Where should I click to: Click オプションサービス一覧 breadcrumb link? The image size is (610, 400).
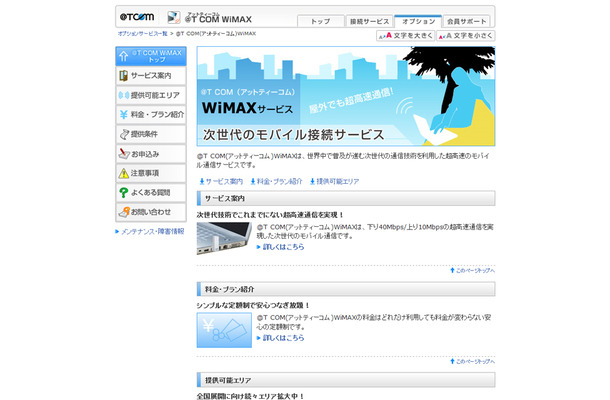click(142, 34)
